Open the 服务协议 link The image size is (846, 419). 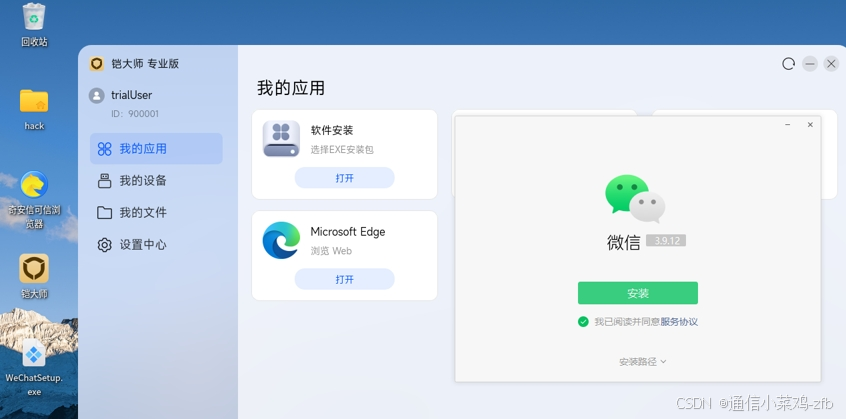(679, 322)
